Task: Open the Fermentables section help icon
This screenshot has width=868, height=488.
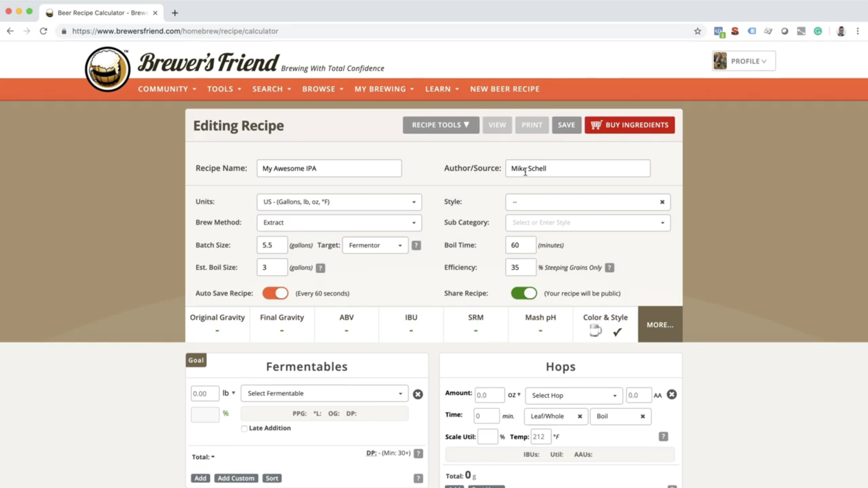Action: [x=419, y=478]
